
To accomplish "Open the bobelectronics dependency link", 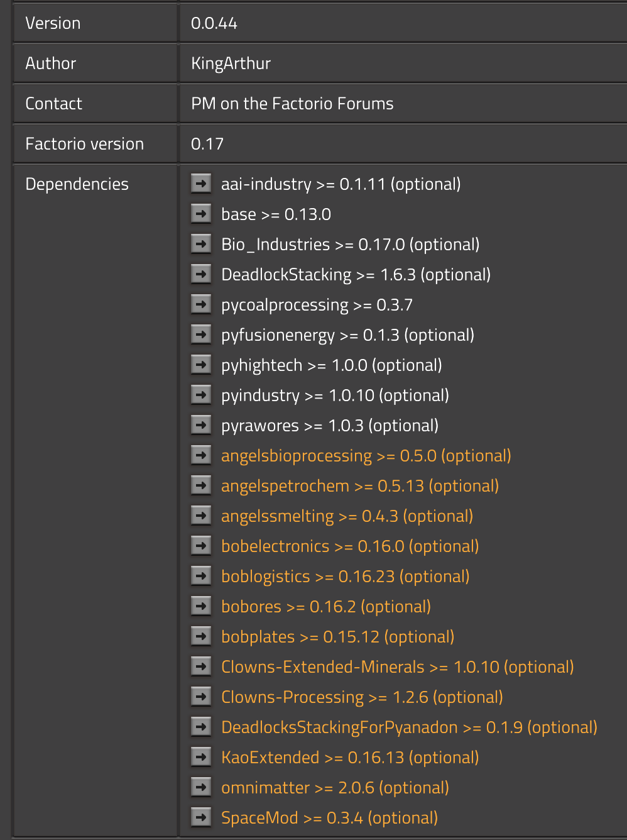I will point(349,546).
